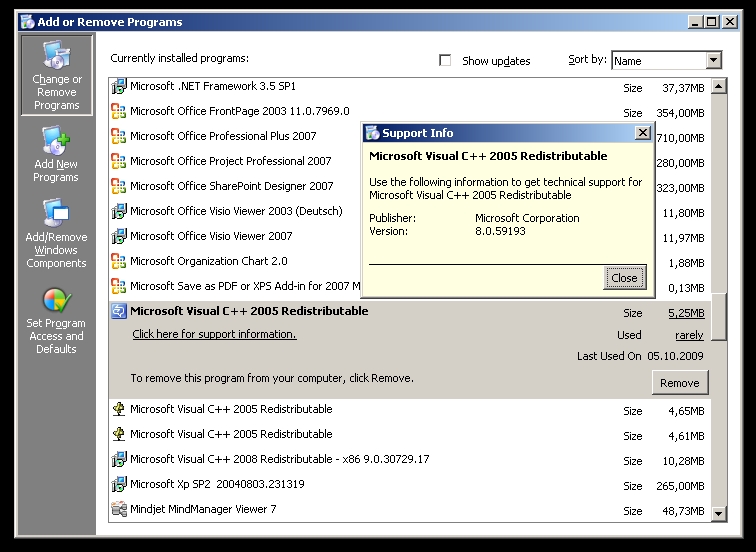Click the program list scrollbar up arrow
The width and height of the screenshot is (756, 552).
click(718, 86)
